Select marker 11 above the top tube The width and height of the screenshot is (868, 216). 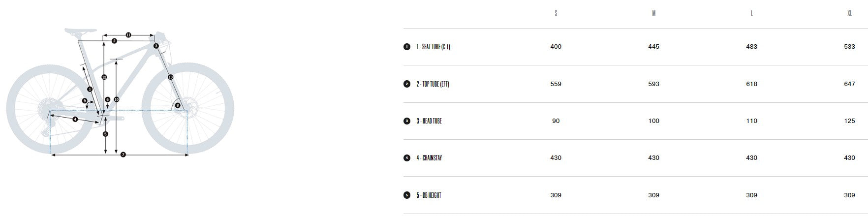point(128,35)
